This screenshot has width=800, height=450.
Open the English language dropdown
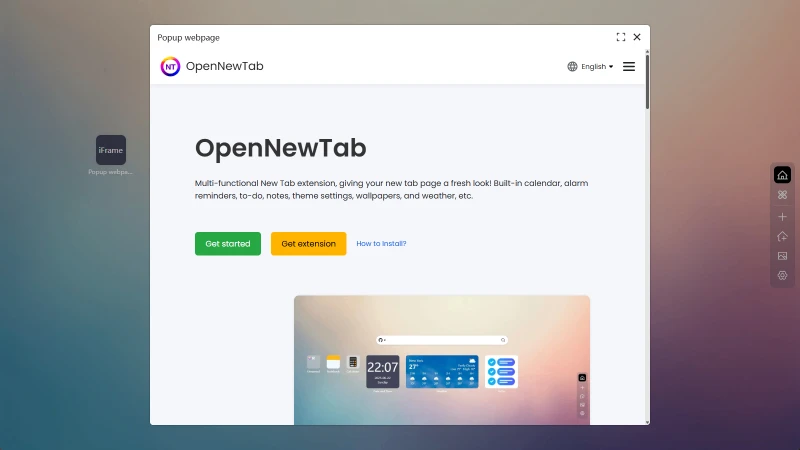point(597,66)
